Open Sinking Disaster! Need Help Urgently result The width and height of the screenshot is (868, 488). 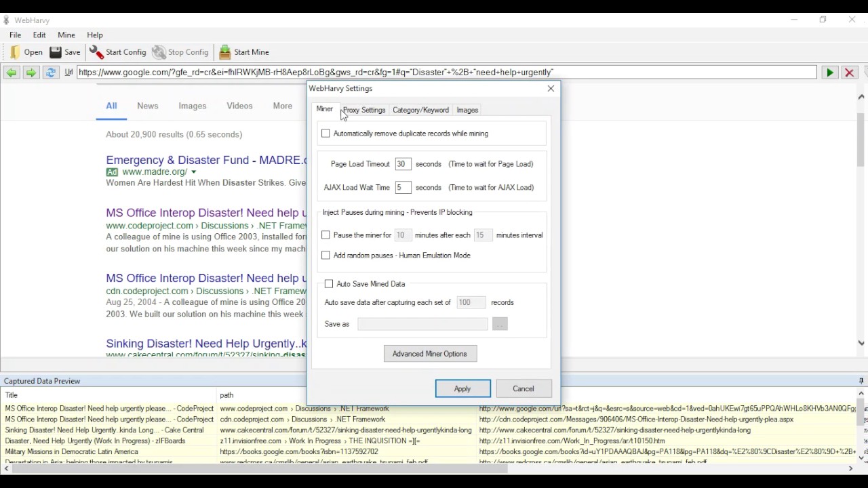pyautogui.click(x=206, y=344)
